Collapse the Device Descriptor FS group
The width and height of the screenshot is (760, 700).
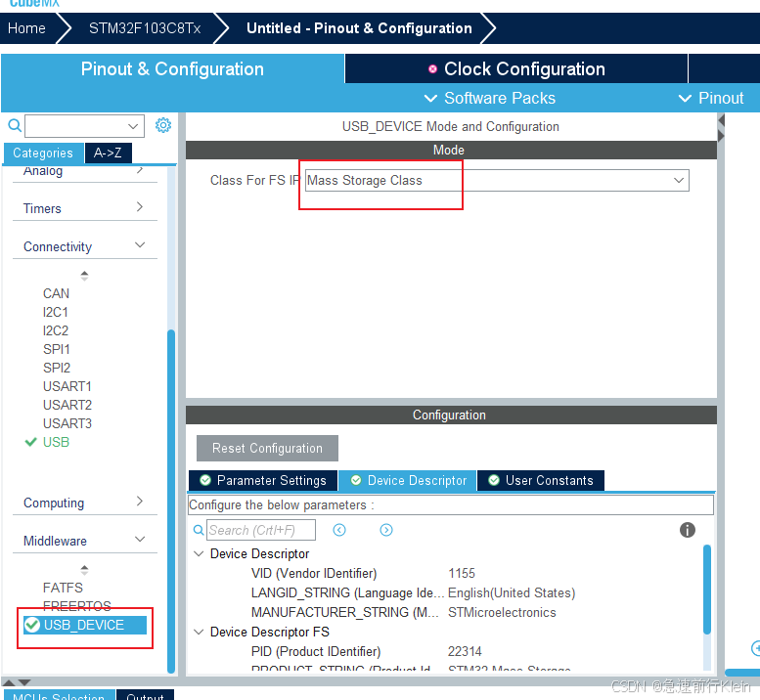pos(199,632)
